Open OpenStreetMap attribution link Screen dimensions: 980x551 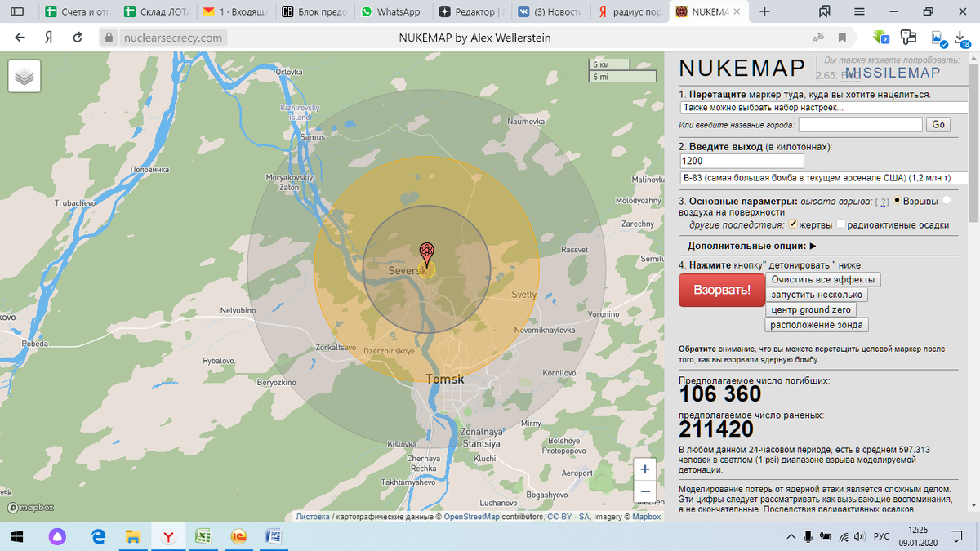pyautogui.click(x=472, y=517)
